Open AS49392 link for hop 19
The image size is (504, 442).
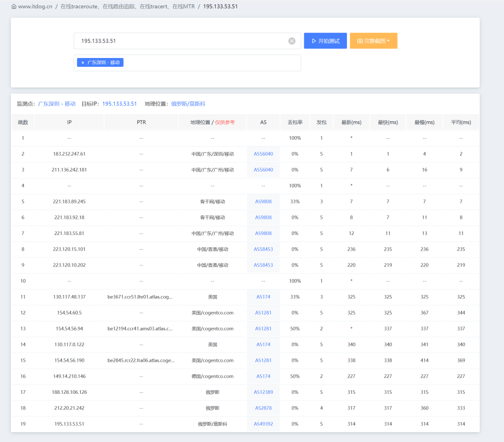tap(263, 424)
